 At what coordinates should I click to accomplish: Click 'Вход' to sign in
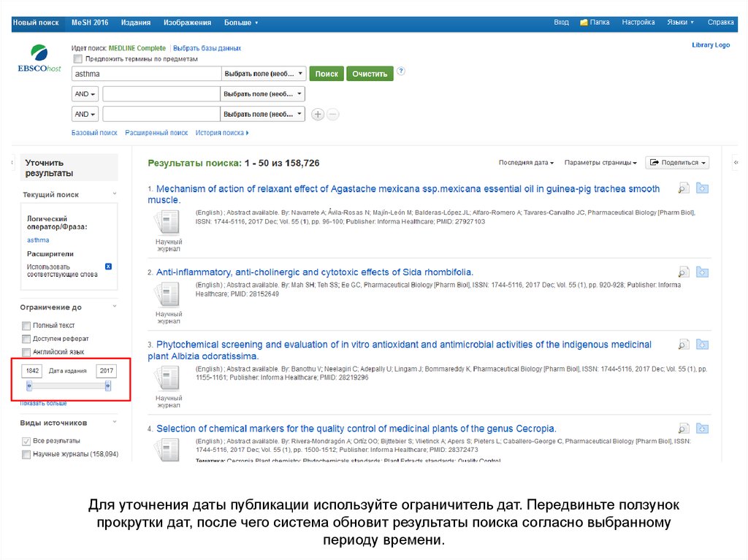tap(562, 23)
